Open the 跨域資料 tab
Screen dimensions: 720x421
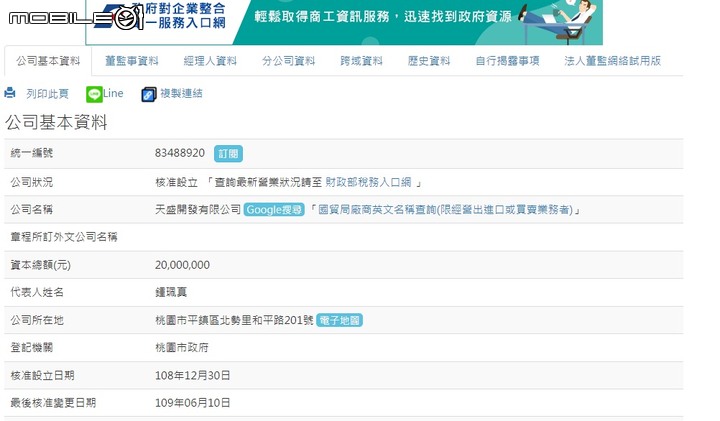point(361,61)
